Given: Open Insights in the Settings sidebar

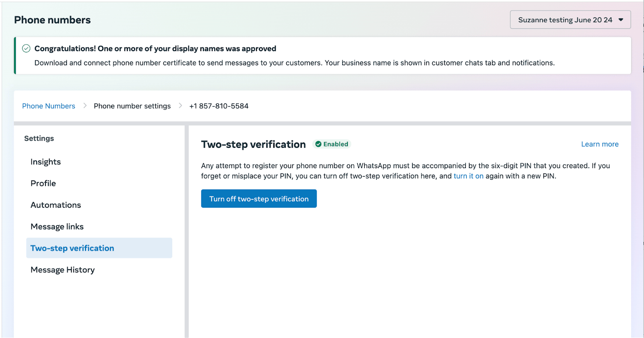Looking at the screenshot, I should (45, 162).
